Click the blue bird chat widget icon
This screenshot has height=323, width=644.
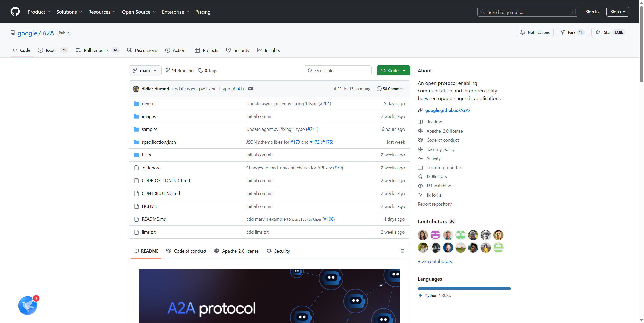coord(28,305)
